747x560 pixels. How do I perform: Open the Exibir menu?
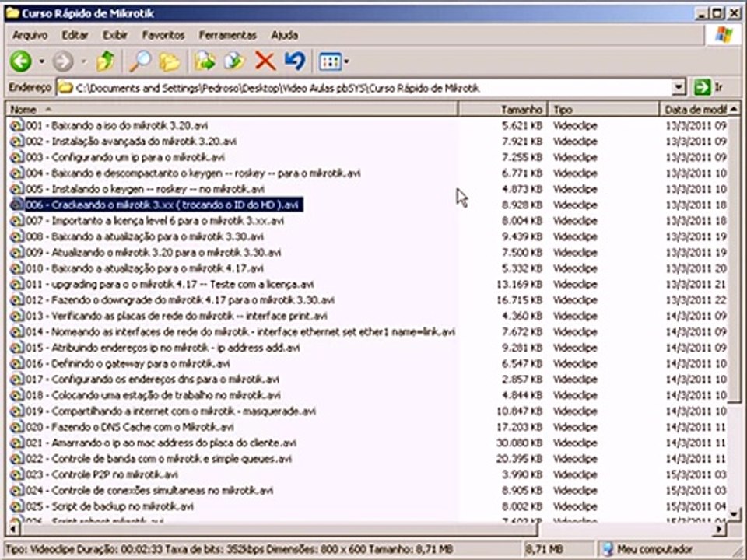115,35
